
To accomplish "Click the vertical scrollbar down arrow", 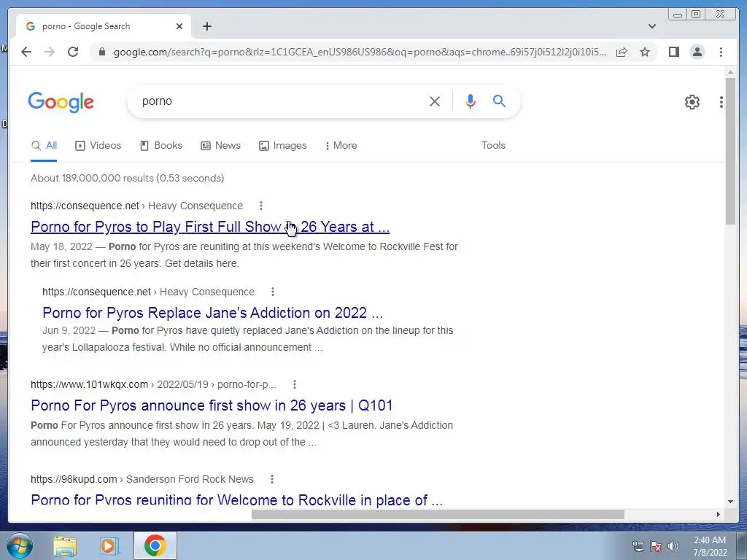I will 730,502.
